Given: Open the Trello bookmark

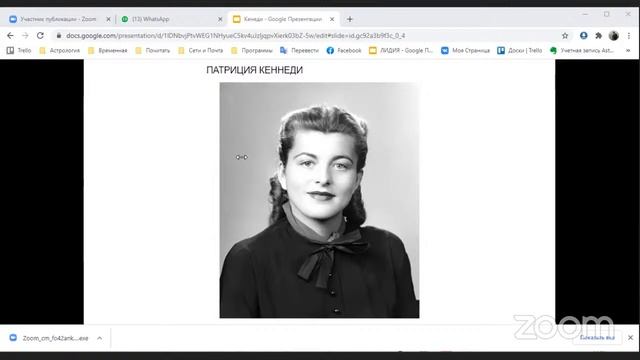Looking at the screenshot, I should (19, 51).
